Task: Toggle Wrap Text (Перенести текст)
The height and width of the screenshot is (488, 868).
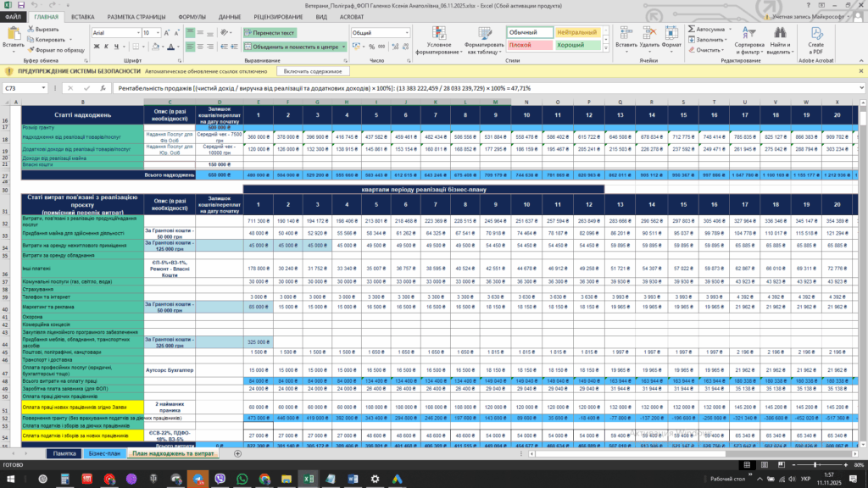Action: tap(269, 33)
